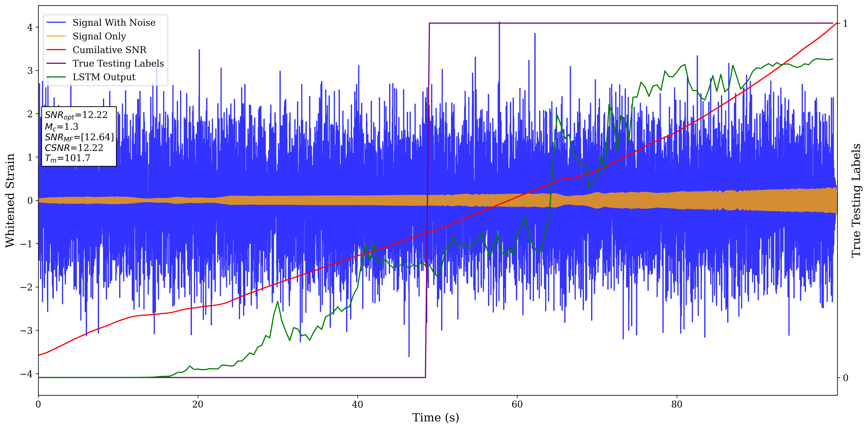Click the purple True Testing Labels legend line

tap(56, 63)
